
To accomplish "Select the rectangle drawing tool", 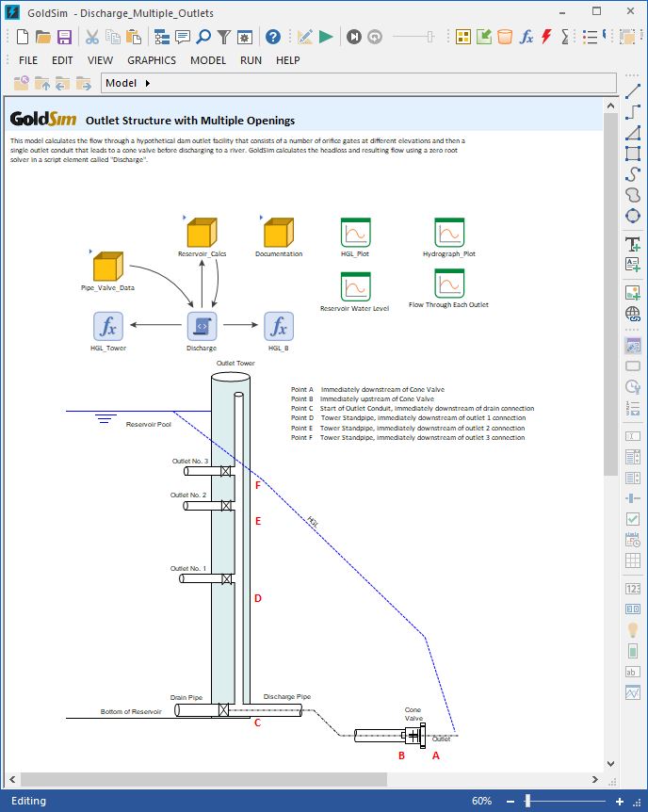I will (633, 154).
